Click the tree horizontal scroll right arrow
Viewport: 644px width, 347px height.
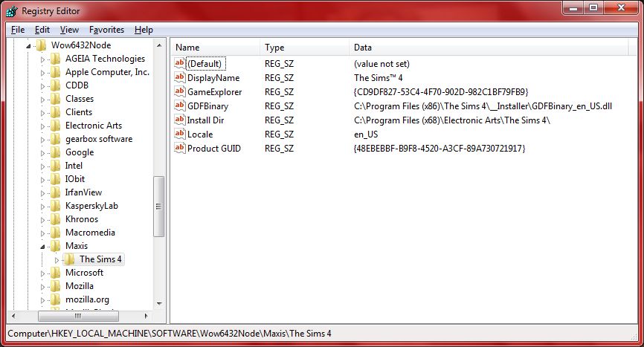[x=146, y=316]
